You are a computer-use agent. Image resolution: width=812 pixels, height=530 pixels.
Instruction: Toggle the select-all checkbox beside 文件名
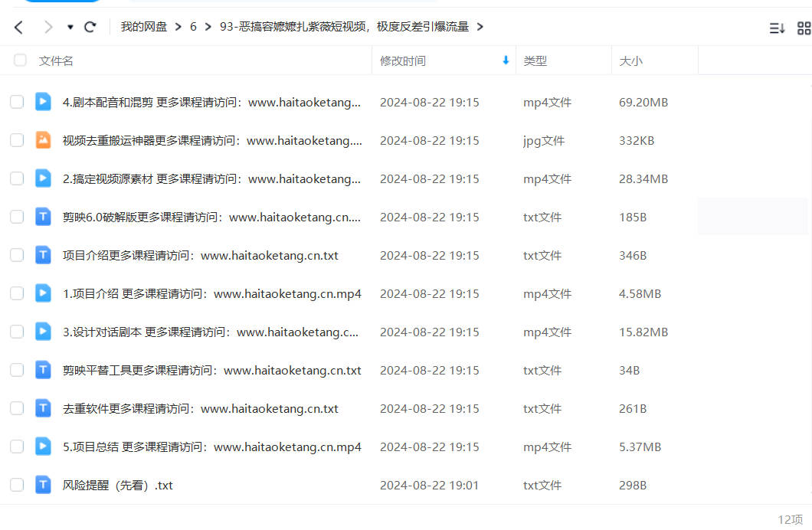pos(20,61)
